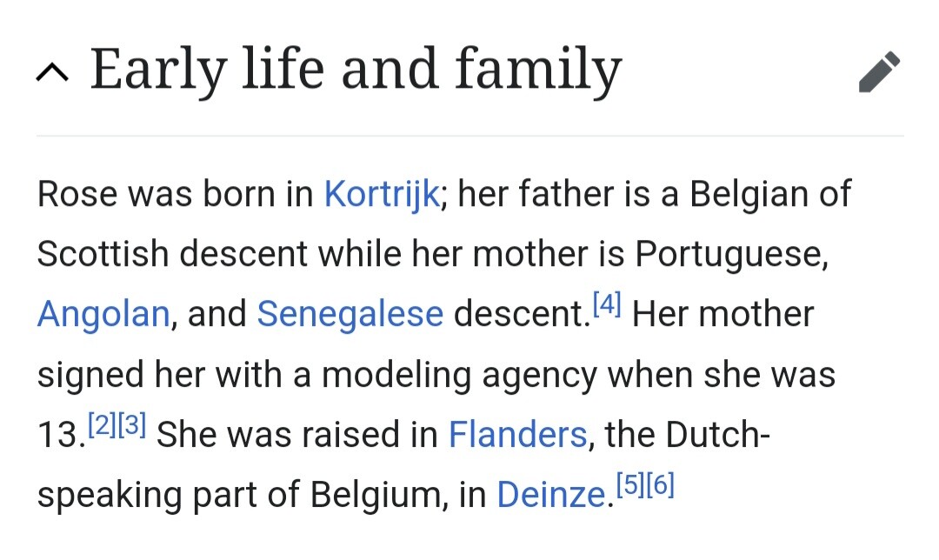The image size is (939, 560).
Task: Open the Kortrijk link
Action: 382,194
